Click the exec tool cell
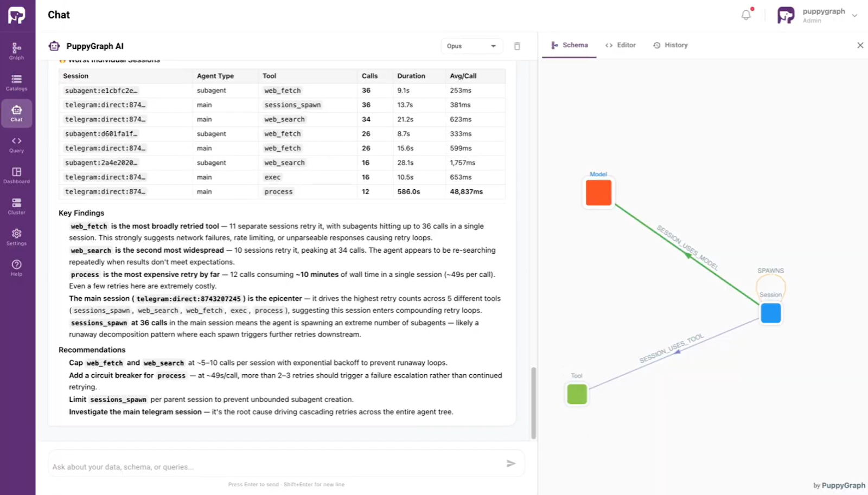868x495 pixels. (x=272, y=177)
